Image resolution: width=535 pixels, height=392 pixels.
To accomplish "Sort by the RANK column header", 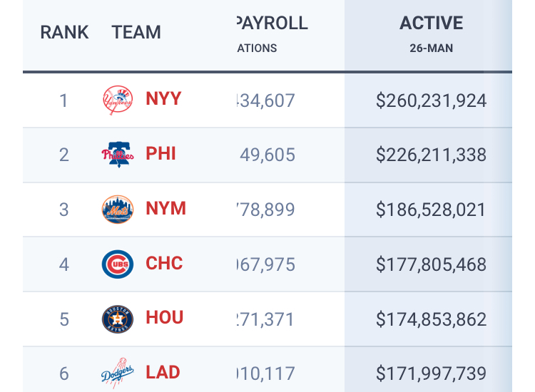I will (64, 32).
